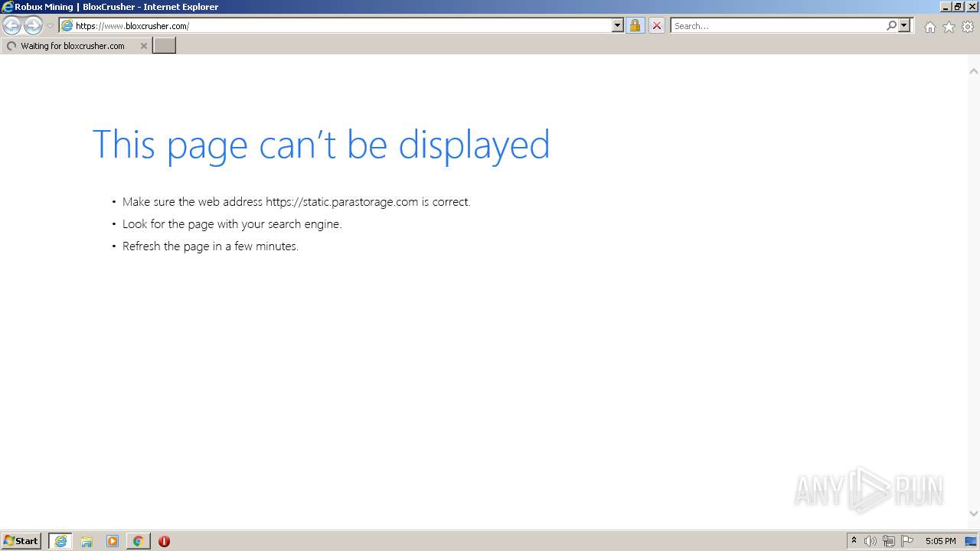
Task: Show hidden tray icons arrow
Action: click(854, 541)
